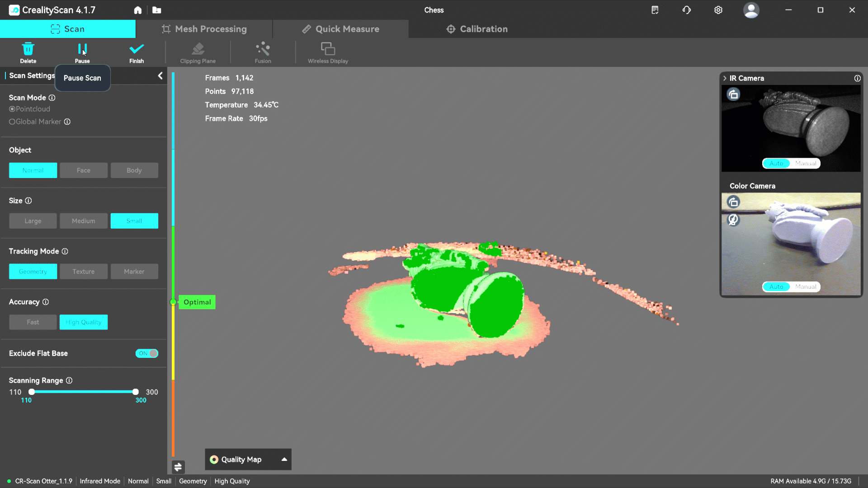Click the Finish checkmark icon

coord(136,49)
